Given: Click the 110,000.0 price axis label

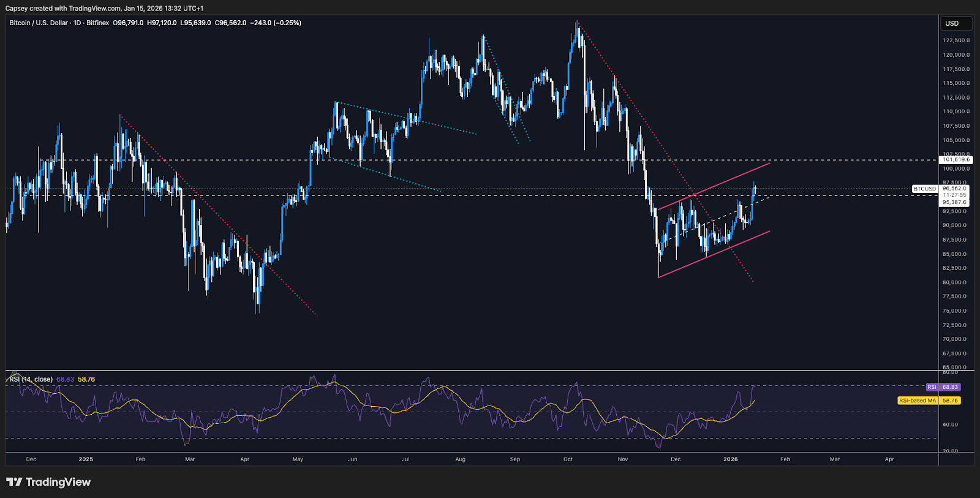Looking at the screenshot, I should [x=956, y=111].
